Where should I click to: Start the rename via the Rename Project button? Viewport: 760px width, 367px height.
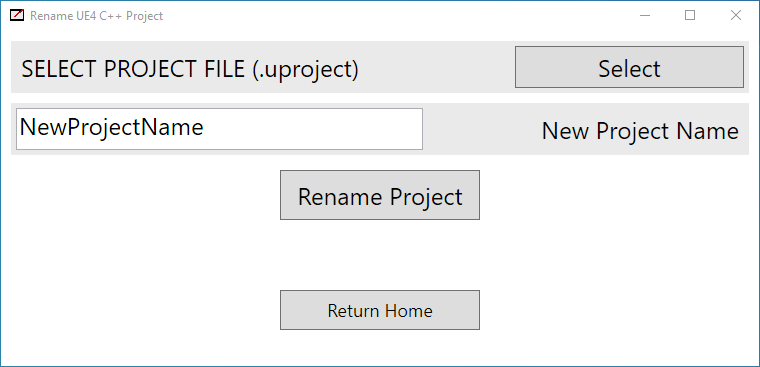tap(380, 195)
